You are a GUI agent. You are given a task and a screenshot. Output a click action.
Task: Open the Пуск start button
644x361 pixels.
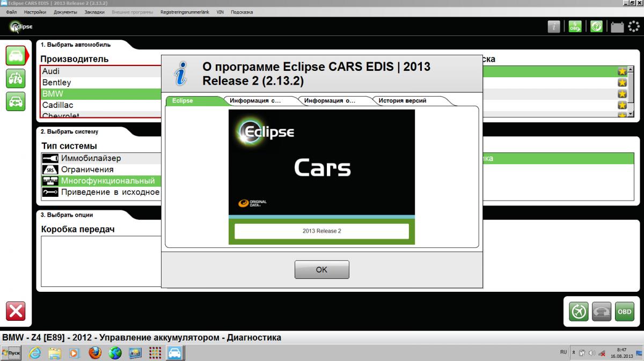[x=11, y=353]
